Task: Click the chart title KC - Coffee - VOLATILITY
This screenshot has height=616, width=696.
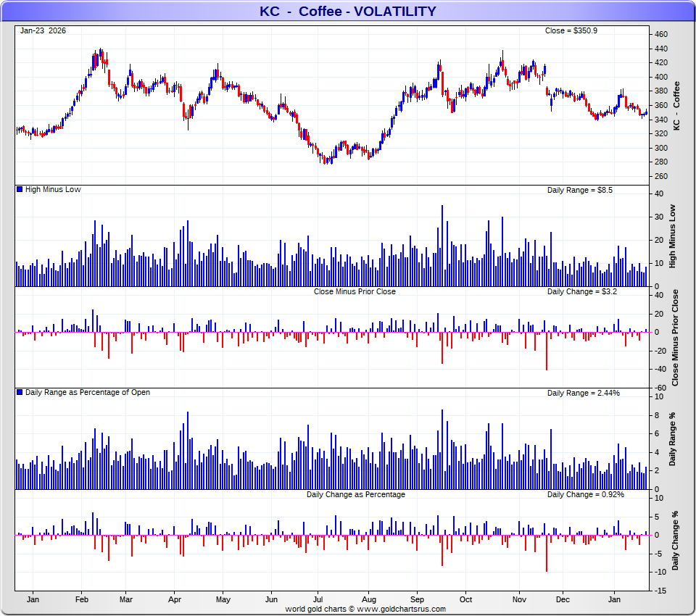Action: click(348, 11)
